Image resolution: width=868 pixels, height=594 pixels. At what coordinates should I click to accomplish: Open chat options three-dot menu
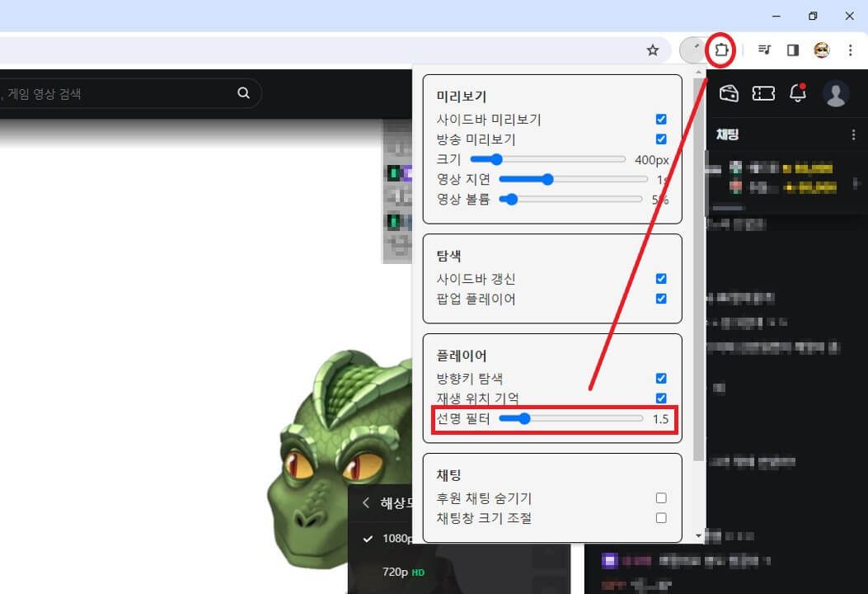click(x=854, y=134)
